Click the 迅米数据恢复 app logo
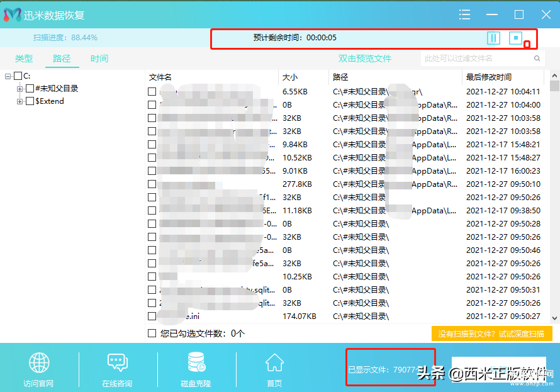The width and height of the screenshot is (560, 392). coord(13,15)
